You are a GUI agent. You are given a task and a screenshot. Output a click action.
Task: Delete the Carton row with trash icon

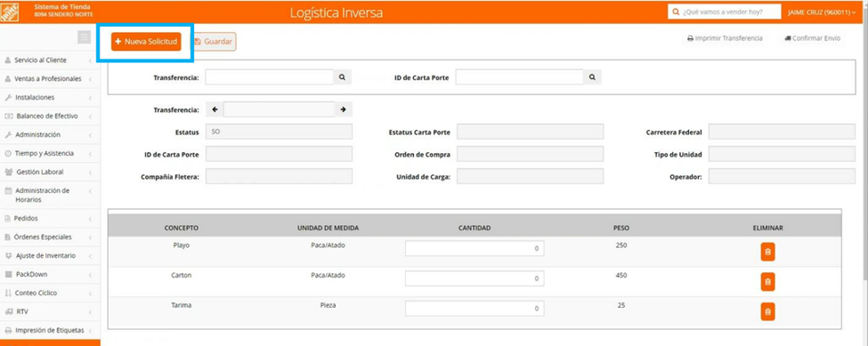point(767,282)
